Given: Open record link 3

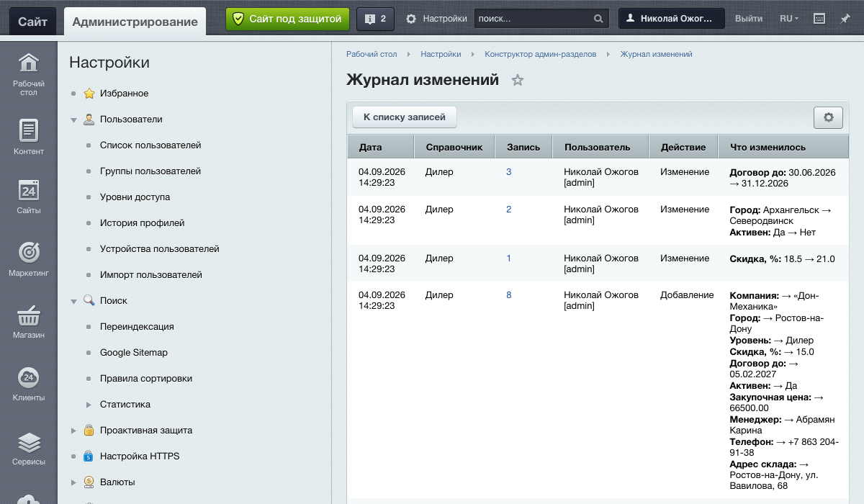Looking at the screenshot, I should point(509,172).
